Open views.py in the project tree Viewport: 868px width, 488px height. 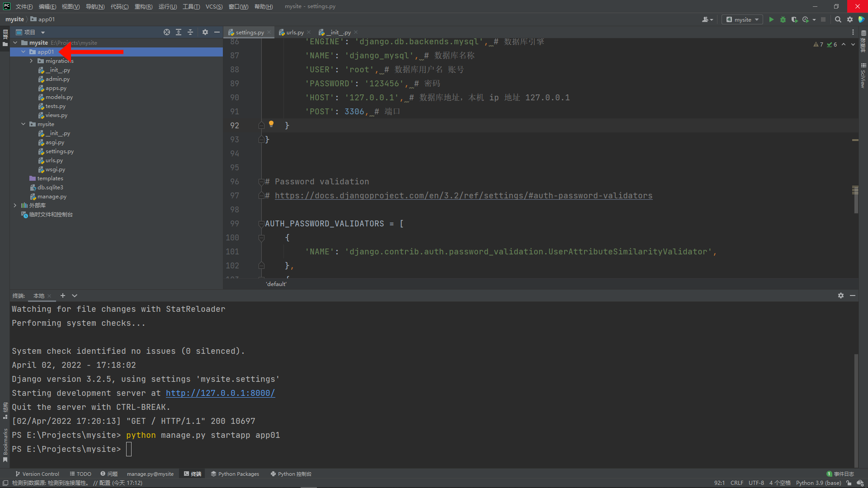[x=56, y=115]
